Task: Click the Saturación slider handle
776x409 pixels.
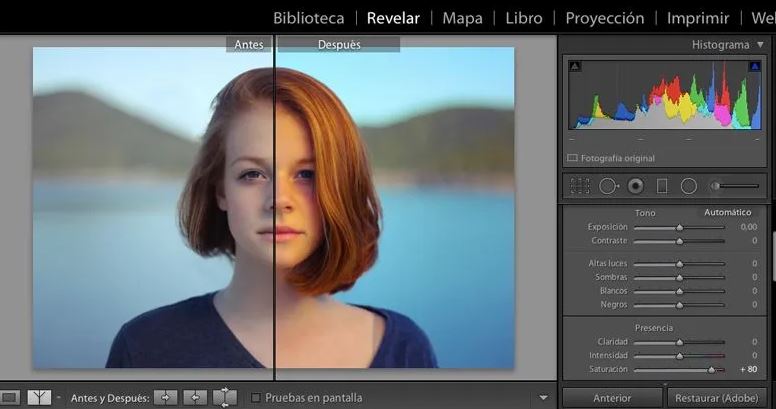Action: pos(712,369)
